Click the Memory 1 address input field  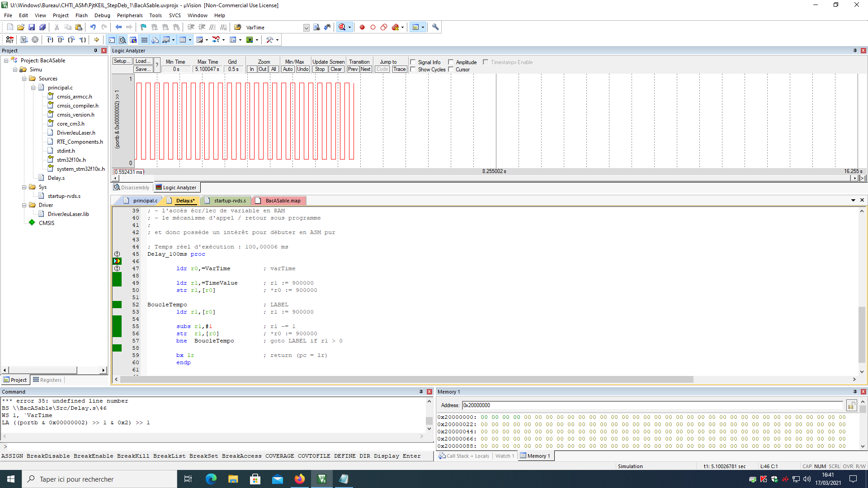pyautogui.click(x=651, y=405)
